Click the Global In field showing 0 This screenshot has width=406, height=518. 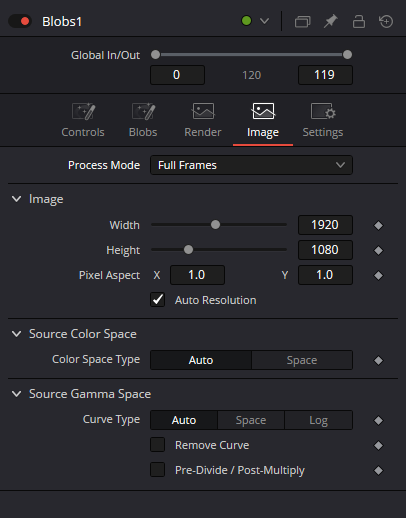[x=177, y=75]
